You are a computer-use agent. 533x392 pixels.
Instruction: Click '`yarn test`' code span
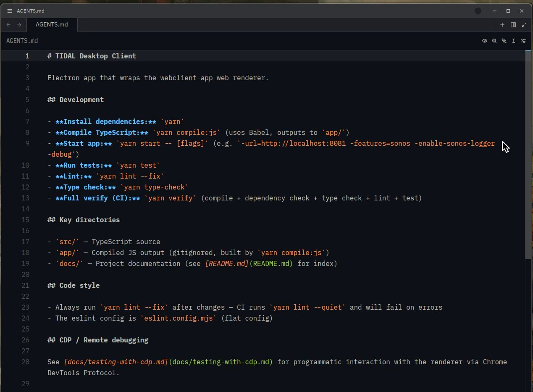coord(138,165)
